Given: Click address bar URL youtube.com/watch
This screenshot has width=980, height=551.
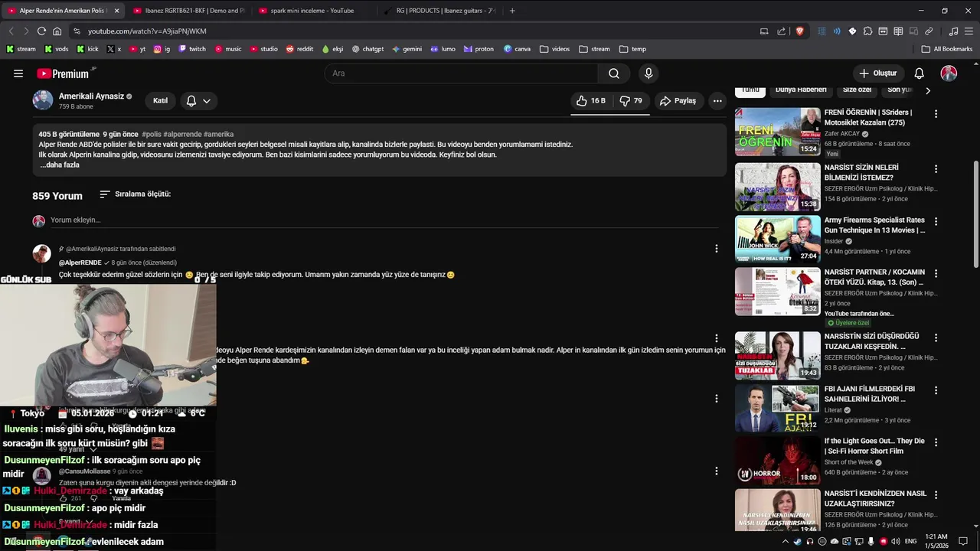Looking at the screenshot, I should coord(147,31).
